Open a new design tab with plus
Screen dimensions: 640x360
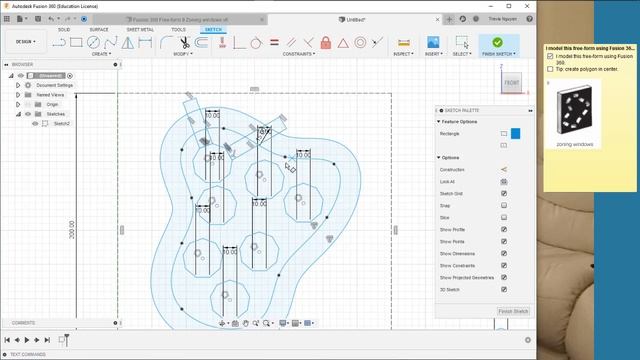(x=449, y=19)
